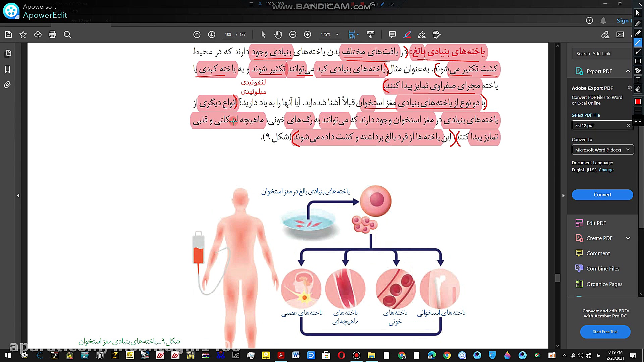This screenshot has width=644, height=362.
Task: Clear the selected zist12.pdf file
Action: (x=629, y=125)
